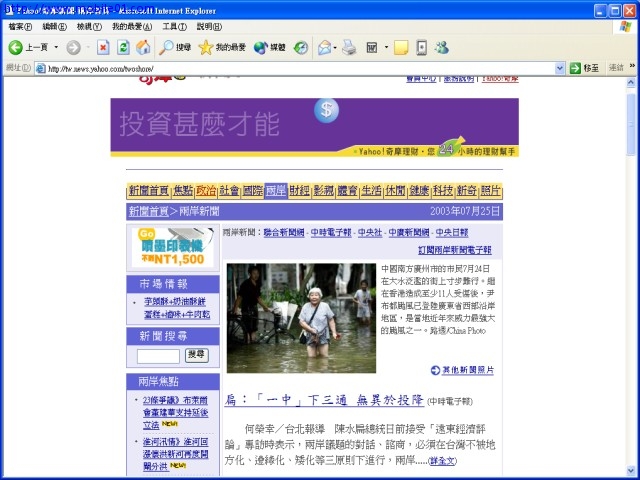640x480 pixels.
Task: Expand the Links toolbar chevron
Action: [633, 66]
